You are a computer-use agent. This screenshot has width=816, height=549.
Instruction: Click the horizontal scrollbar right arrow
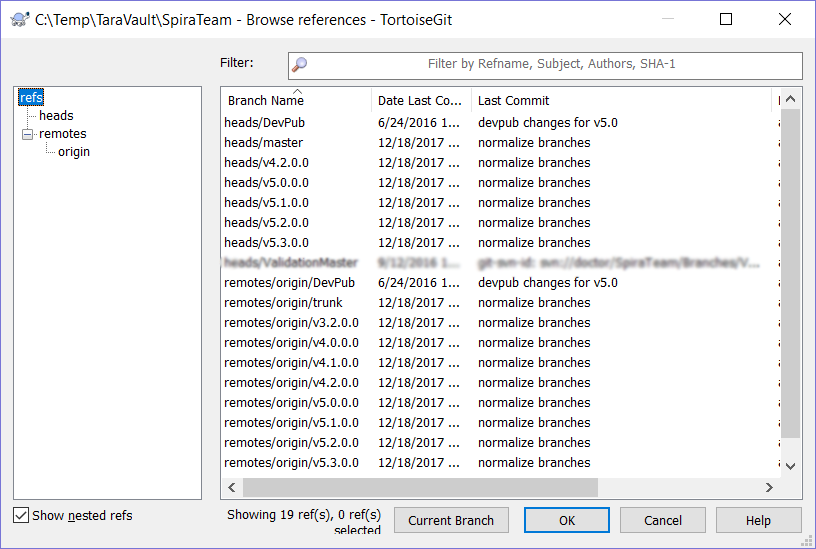pyautogui.click(x=769, y=488)
